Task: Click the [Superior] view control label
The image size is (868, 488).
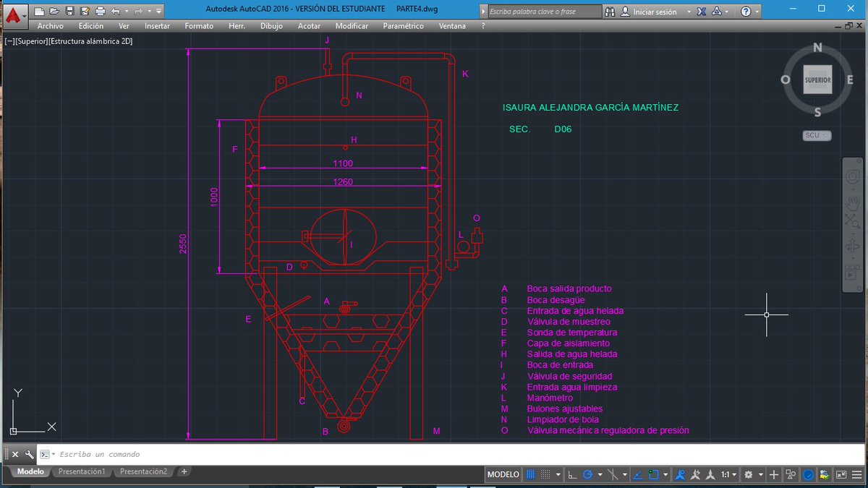Action: [32, 41]
